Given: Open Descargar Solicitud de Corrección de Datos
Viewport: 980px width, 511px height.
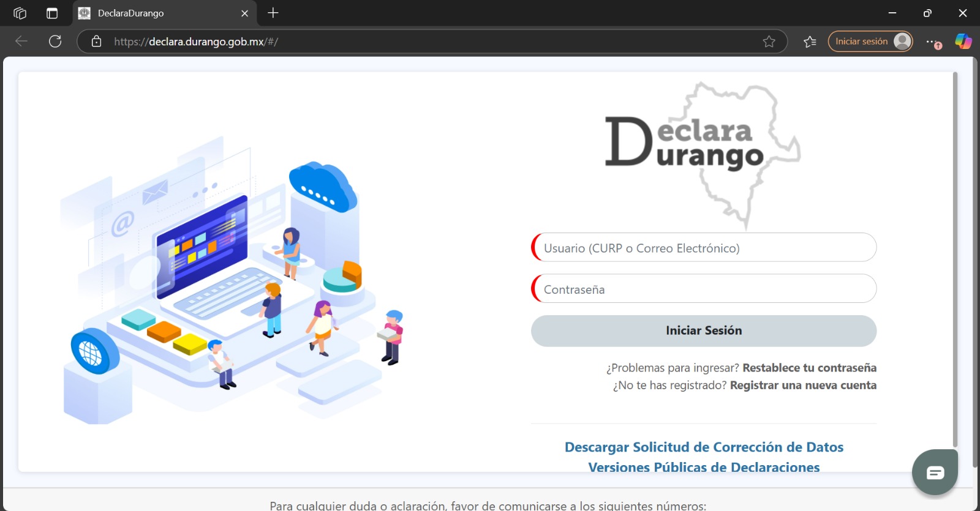Looking at the screenshot, I should tap(704, 447).
